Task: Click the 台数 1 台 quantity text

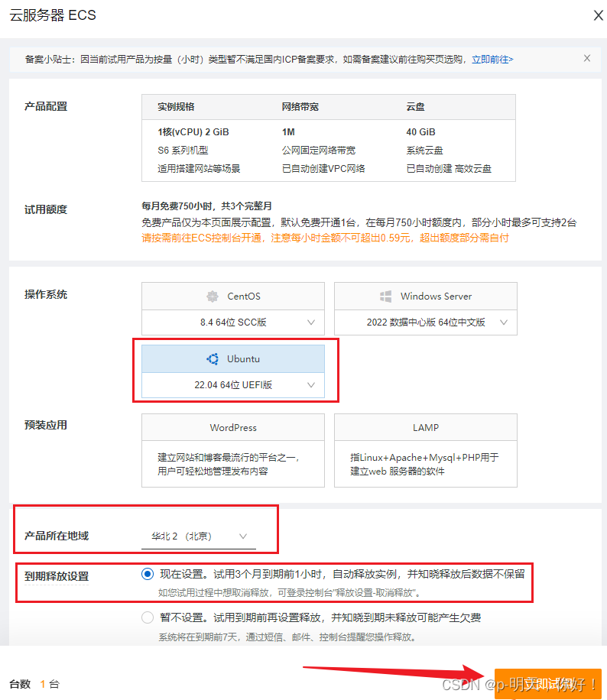Action: 34,684
